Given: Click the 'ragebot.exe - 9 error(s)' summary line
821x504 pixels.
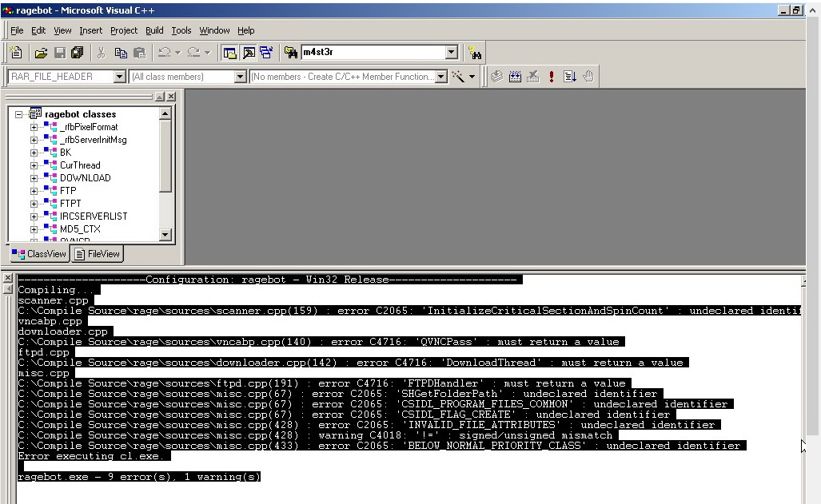Looking at the screenshot, I should point(139,477).
